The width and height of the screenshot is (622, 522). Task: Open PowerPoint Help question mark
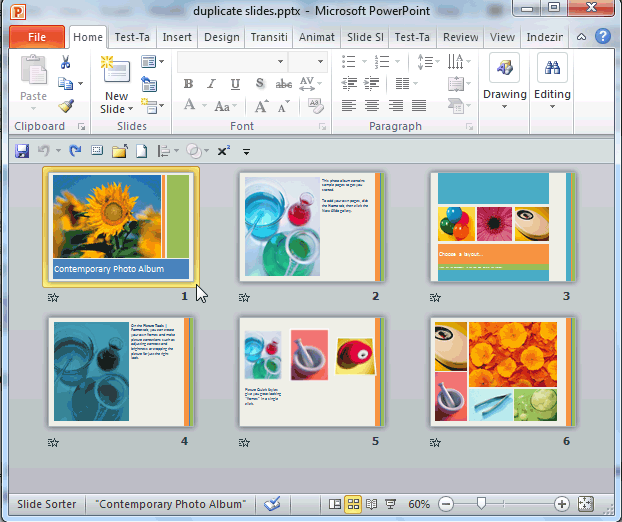point(603,36)
